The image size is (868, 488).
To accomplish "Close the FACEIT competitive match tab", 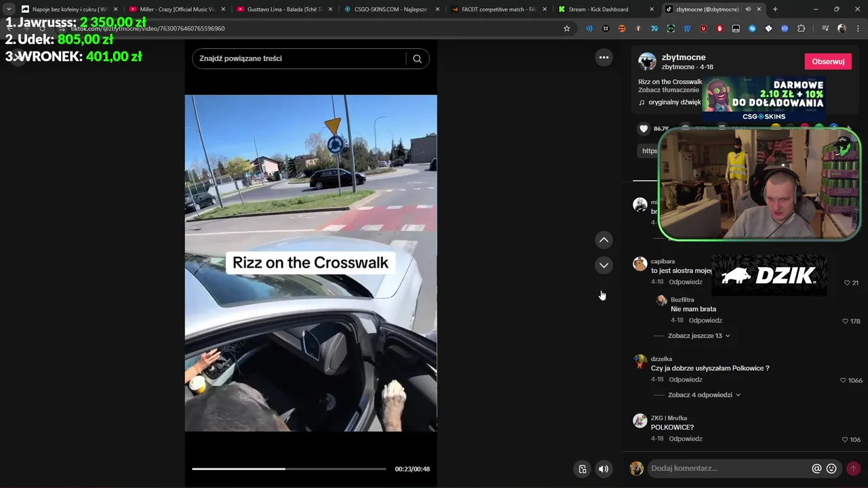I will pyautogui.click(x=544, y=9).
